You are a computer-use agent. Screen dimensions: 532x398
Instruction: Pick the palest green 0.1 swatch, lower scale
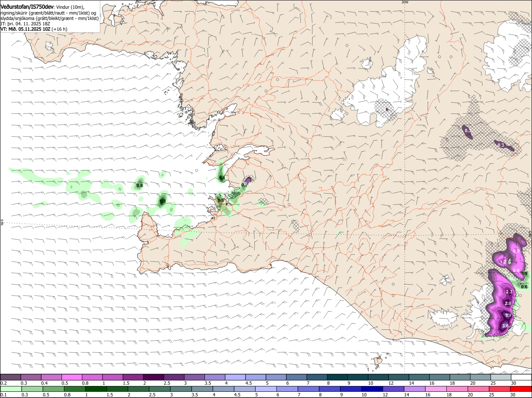tap(11, 389)
